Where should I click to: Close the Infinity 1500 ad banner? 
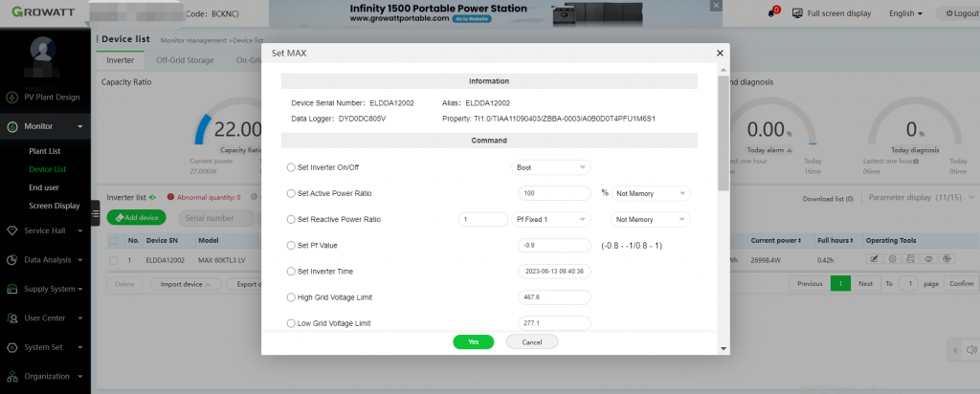pos(716,5)
